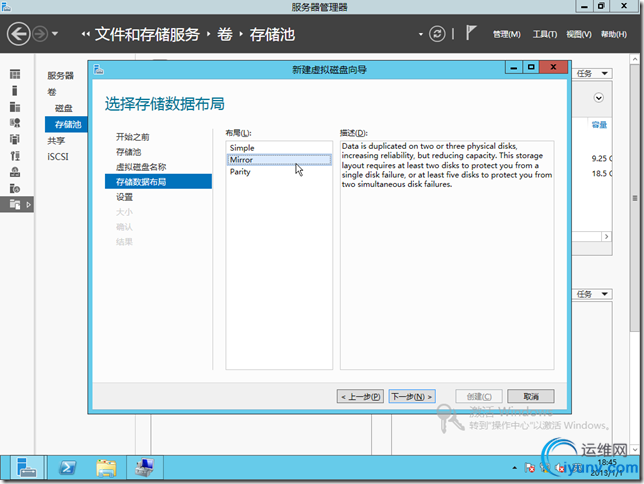Select the fourth role icon in left sidebar

coord(15,123)
